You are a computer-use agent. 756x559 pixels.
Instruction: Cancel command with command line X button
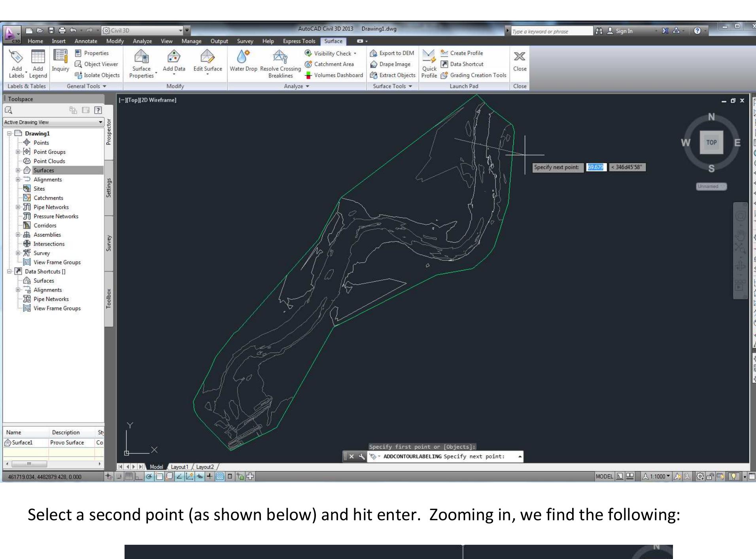351,457
